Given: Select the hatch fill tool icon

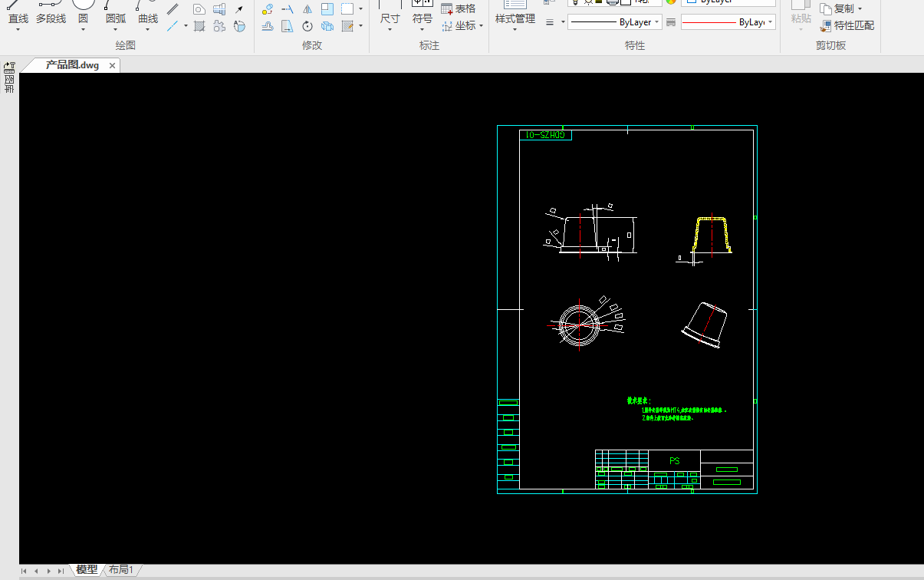Looking at the screenshot, I should [x=199, y=26].
